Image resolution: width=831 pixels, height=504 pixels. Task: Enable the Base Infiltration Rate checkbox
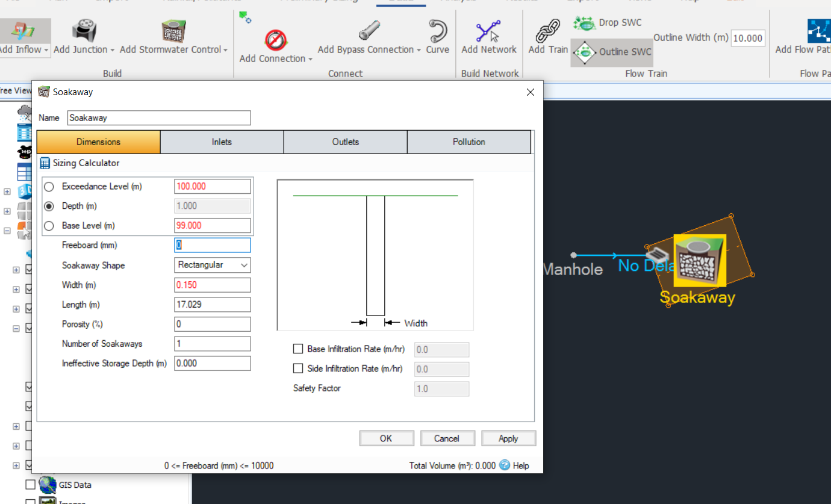pos(298,349)
